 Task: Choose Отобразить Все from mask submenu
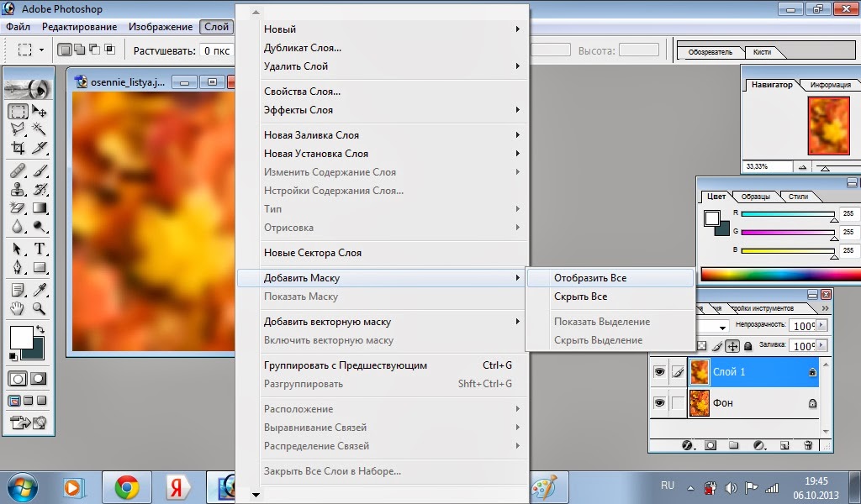click(x=610, y=278)
